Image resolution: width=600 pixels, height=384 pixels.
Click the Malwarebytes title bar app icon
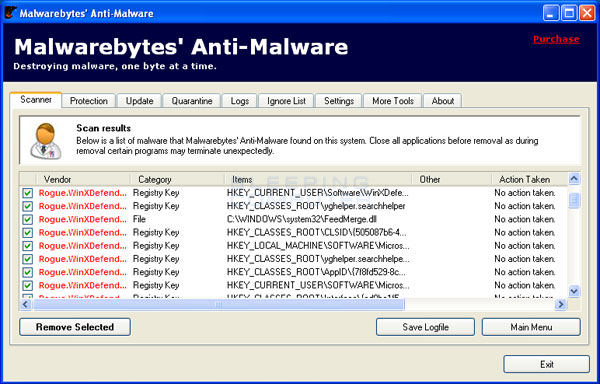[x=10, y=13]
